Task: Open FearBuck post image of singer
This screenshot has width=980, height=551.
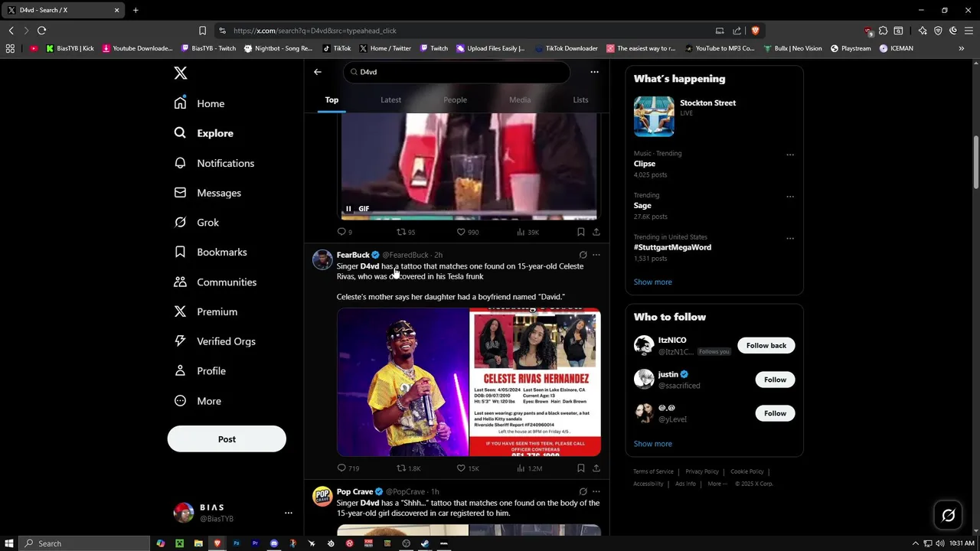Action: tap(403, 382)
